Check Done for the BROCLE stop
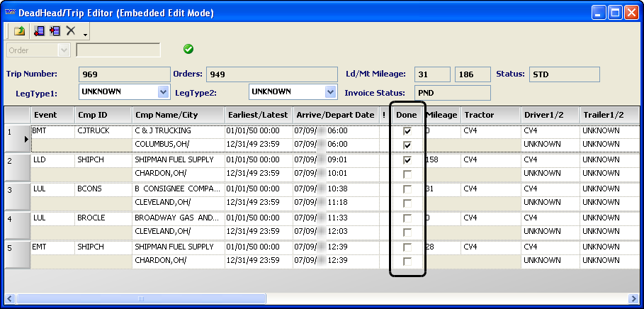This screenshot has width=644, height=309. (x=407, y=218)
